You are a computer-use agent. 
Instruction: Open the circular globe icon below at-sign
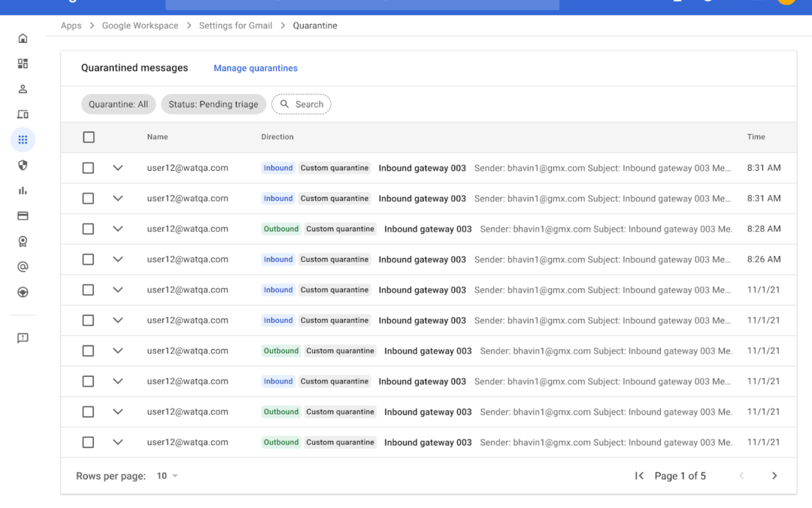(x=23, y=292)
